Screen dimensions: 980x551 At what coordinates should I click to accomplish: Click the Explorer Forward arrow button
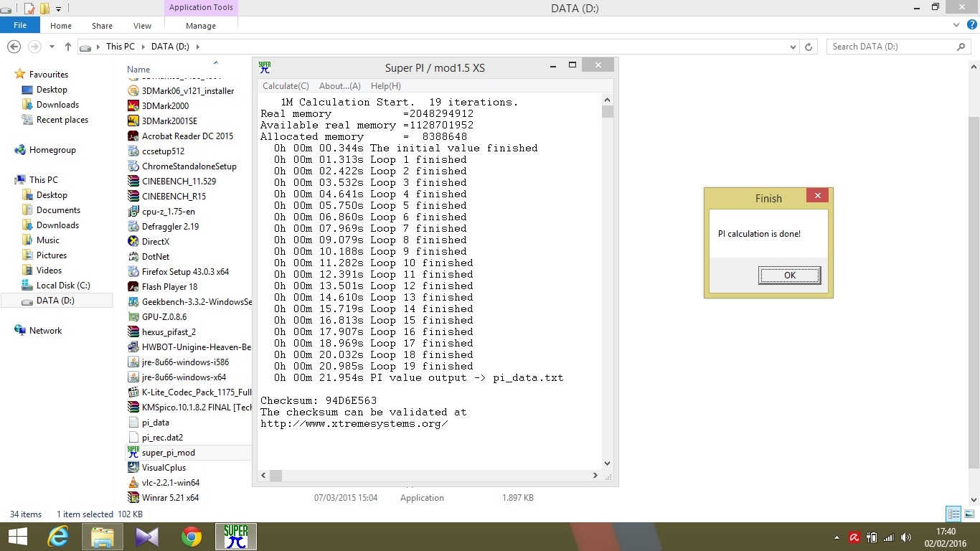pyautogui.click(x=34, y=47)
